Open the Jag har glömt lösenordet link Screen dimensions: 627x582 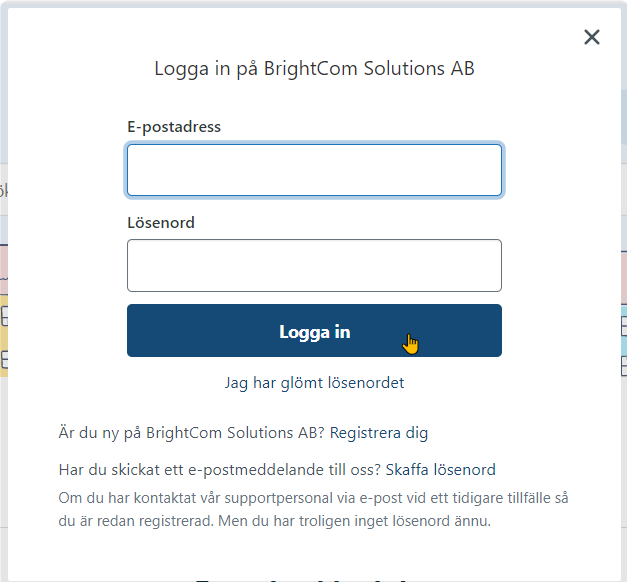pyautogui.click(x=314, y=382)
